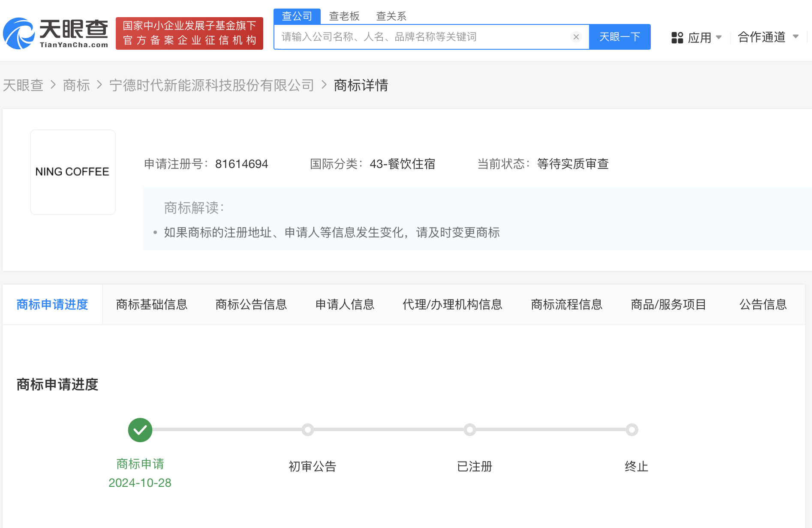Expand the 应用 dropdown arrow
This screenshot has width=812, height=528.
(x=719, y=37)
